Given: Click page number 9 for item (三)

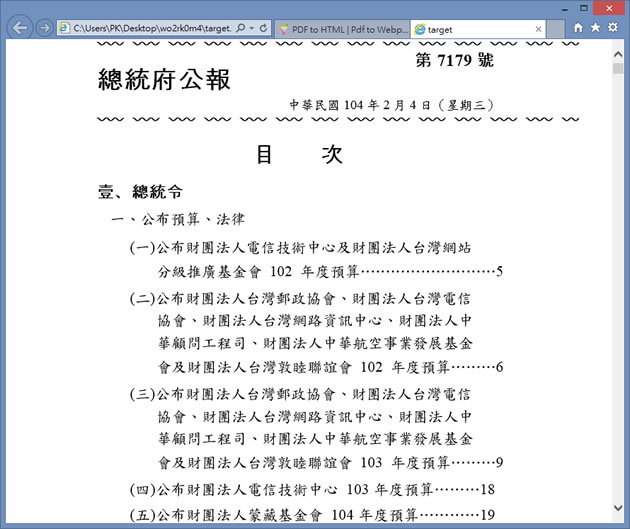Looking at the screenshot, I should coord(499,463).
